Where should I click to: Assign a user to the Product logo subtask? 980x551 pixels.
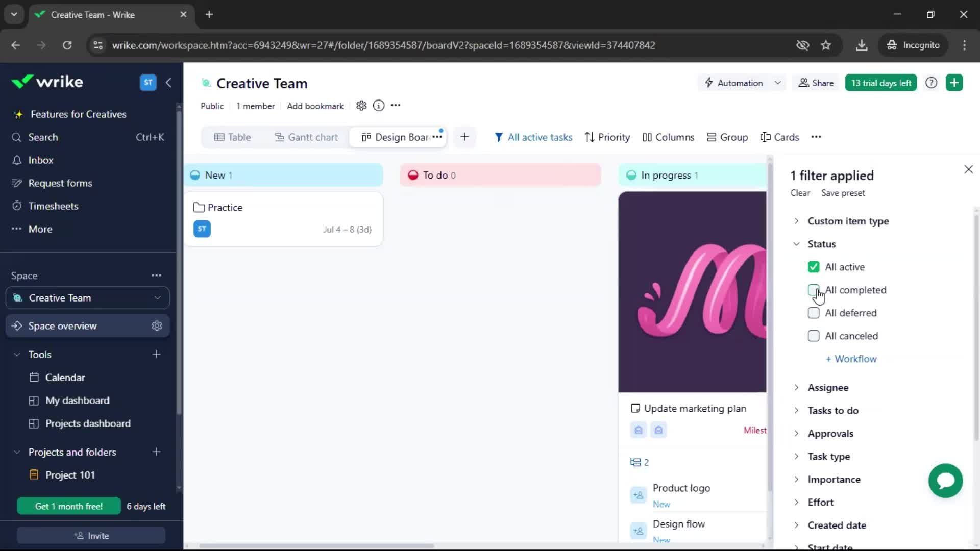coord(639,495)
